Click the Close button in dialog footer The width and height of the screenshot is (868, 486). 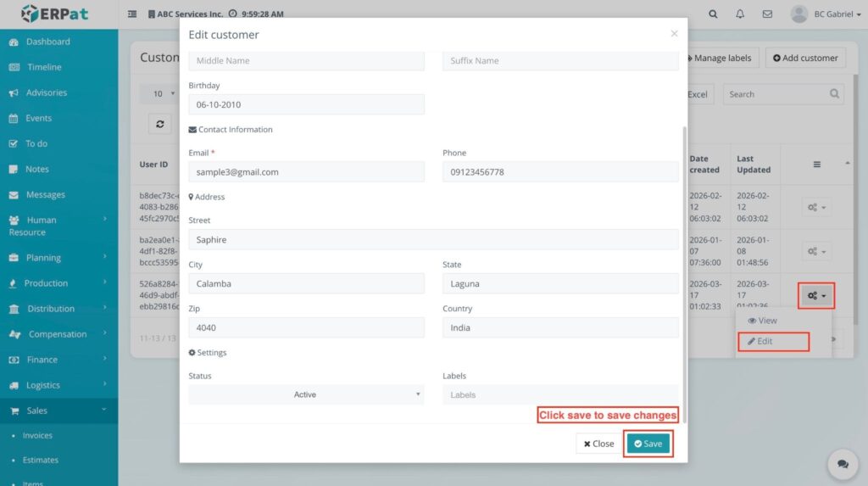pos(598,444)
